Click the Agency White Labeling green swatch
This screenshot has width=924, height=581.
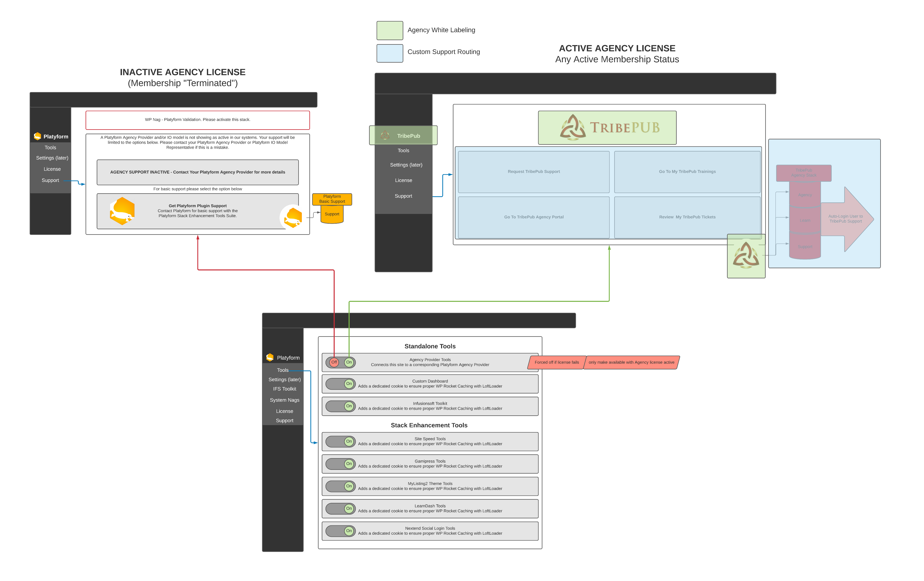pyautogui.click(x=390, y=30)
